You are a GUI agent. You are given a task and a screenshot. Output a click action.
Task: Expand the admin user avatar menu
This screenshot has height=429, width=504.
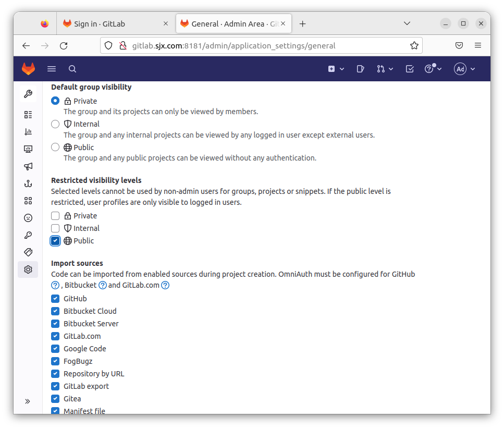[464, 69]
